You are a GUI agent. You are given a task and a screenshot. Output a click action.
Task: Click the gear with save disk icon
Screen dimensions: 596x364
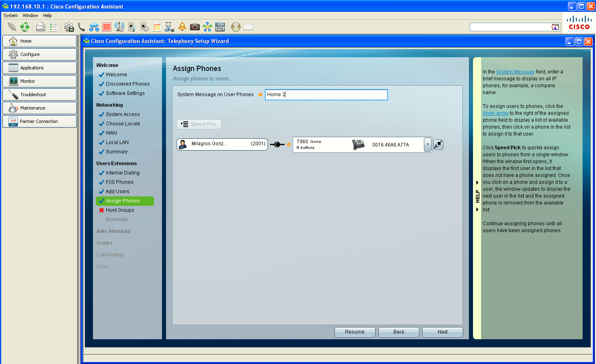pyautogui.click(x=69, y=27)
